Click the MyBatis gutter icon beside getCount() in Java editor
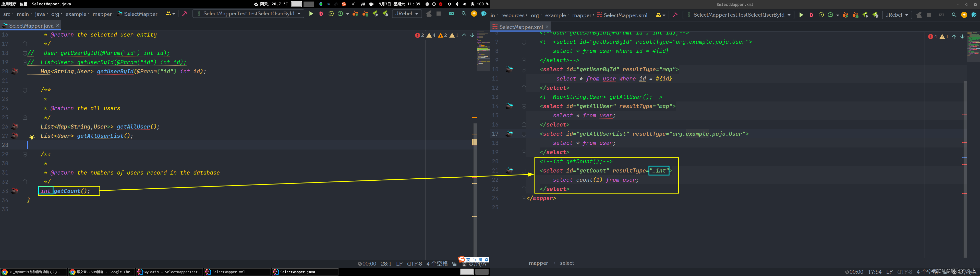 click(x=15, y=191)
